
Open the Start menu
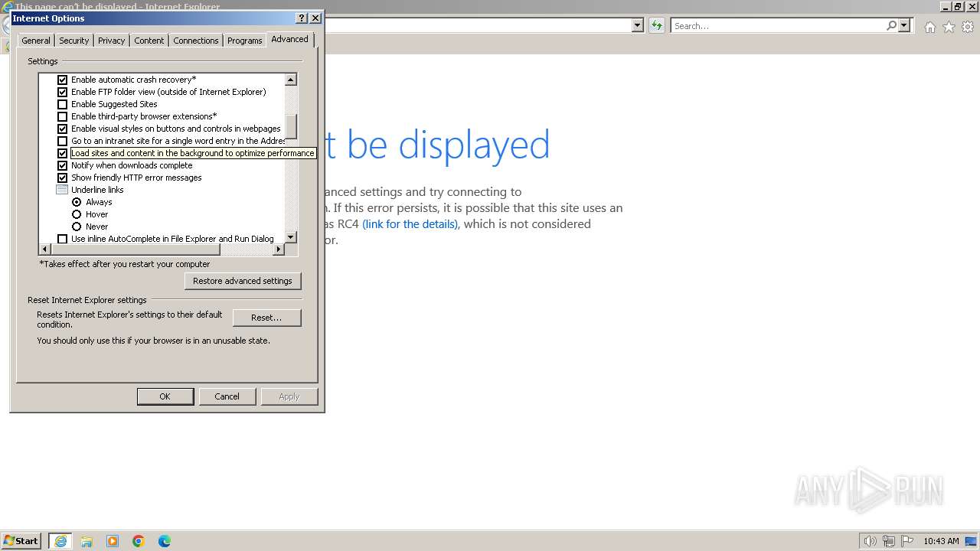click(x=21, y=541)
